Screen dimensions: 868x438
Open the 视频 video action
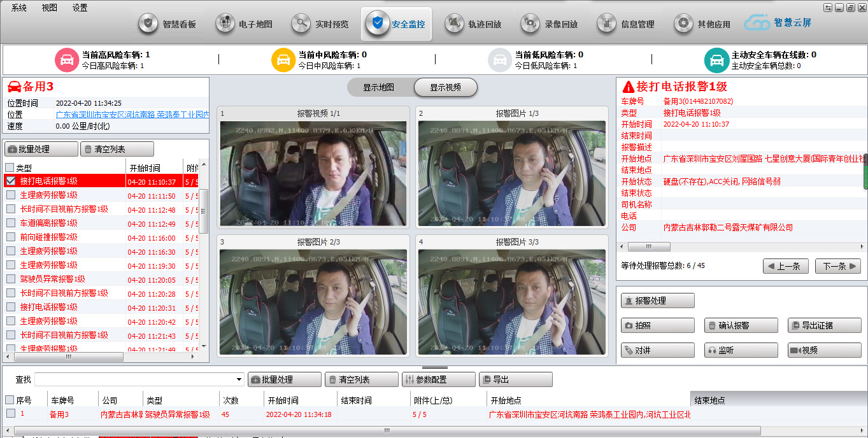click(x=825, y=350)
